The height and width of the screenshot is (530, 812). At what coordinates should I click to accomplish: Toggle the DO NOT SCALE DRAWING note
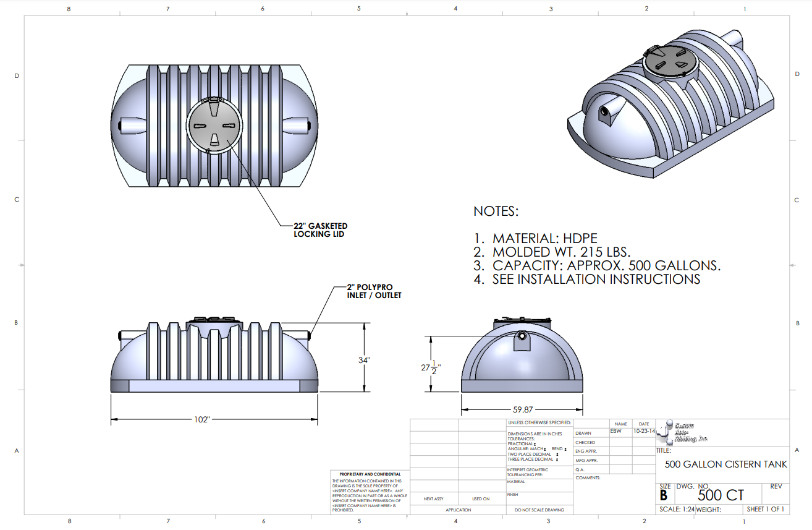click(x=538, y=510)
